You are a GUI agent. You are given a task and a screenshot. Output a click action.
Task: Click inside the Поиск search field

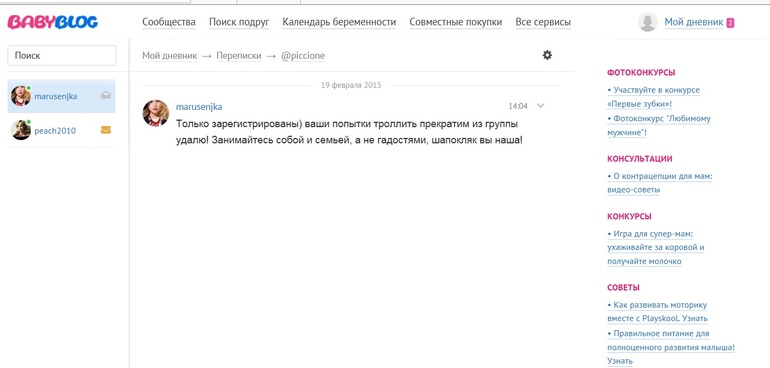click(62, 56)
